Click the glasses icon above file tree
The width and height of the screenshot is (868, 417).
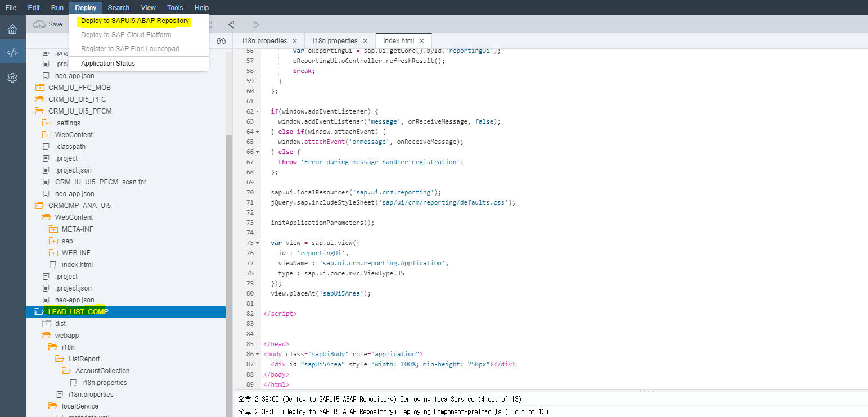(x=221, y=41)
